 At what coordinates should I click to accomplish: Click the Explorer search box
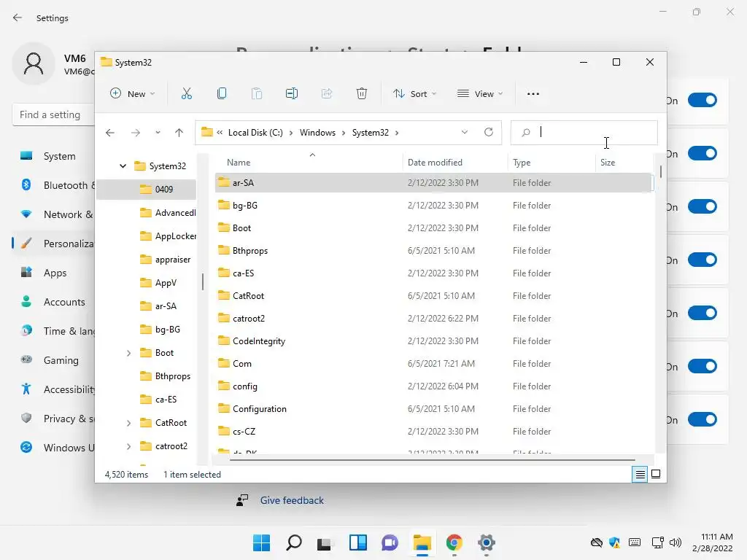coord(584,133)
